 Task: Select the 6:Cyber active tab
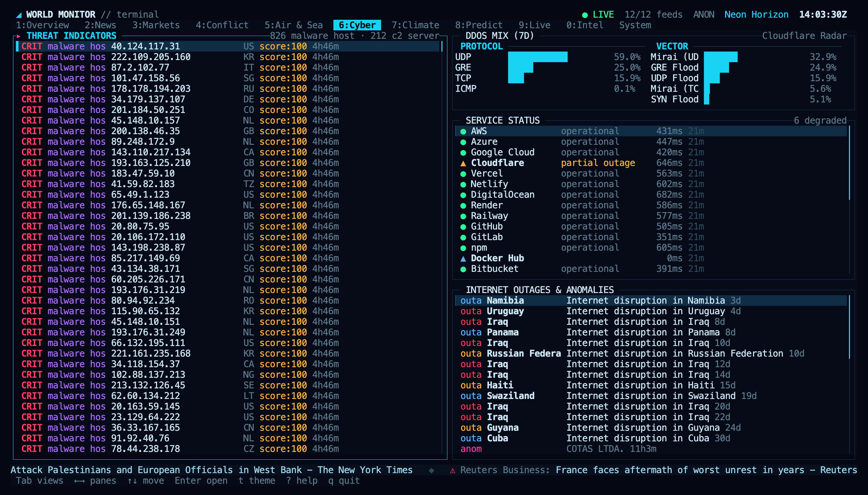357,25
